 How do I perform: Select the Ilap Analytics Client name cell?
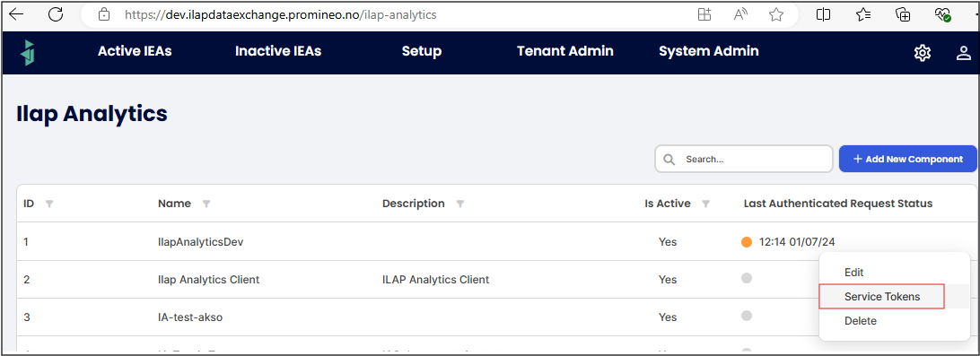[x=209, y=279]
